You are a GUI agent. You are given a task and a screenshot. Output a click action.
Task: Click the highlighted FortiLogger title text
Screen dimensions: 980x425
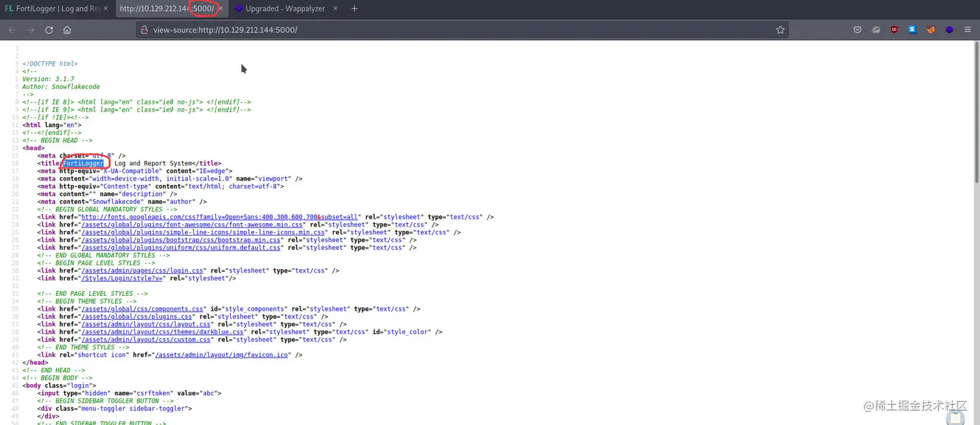pos(84,164)
